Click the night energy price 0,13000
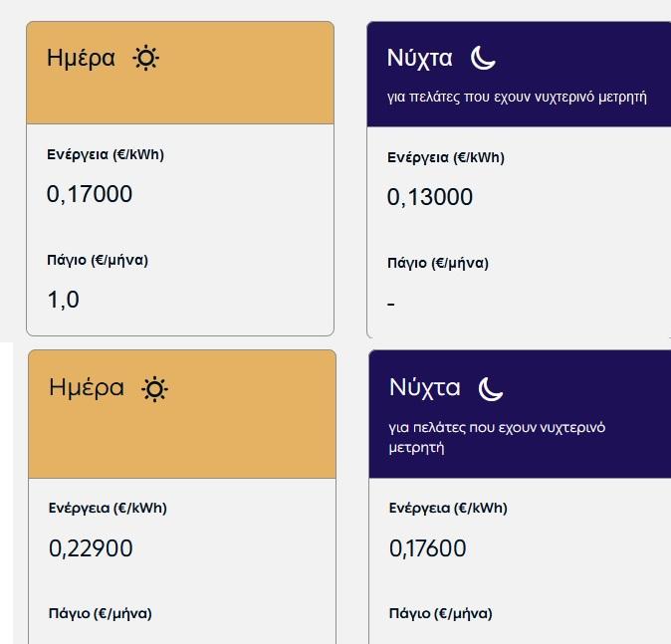Image resolution: width=671 pixels, height=644 pixels. [x=430, y=197]
